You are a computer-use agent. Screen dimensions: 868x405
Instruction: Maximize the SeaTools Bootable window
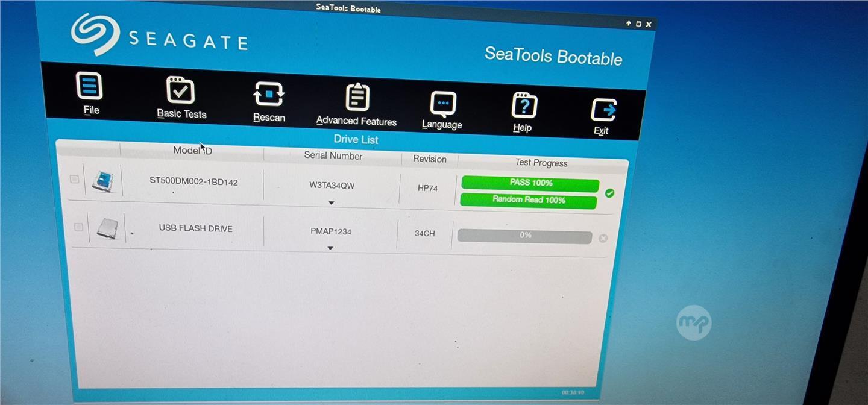[638, 24]
